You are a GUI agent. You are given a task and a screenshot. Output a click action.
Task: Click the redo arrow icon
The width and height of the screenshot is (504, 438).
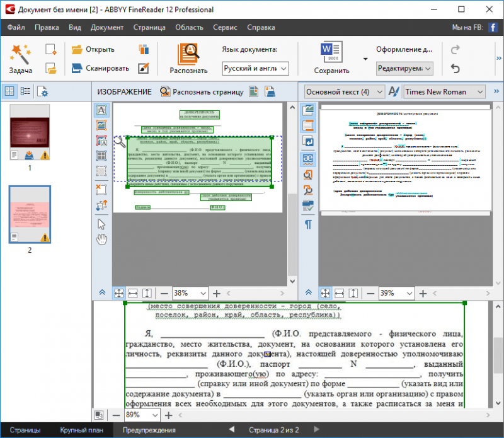coord(455,50)
